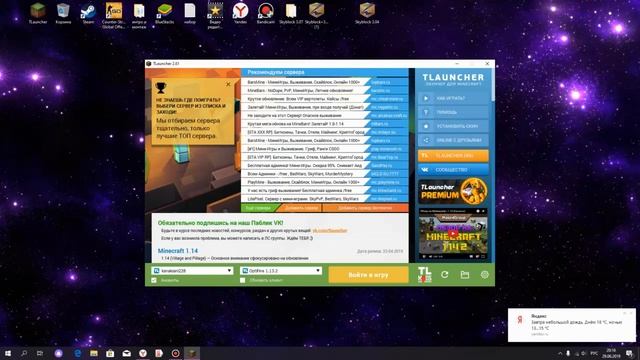Select the LitePixel server row
640x360 pixels.
324,199
